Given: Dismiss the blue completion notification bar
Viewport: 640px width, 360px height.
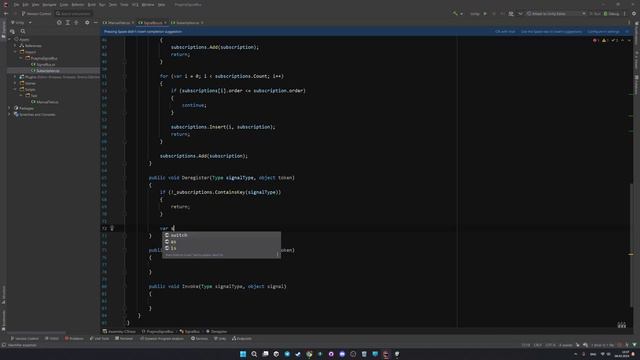Looking at the screenshot, I should click(x=627, y=31).
